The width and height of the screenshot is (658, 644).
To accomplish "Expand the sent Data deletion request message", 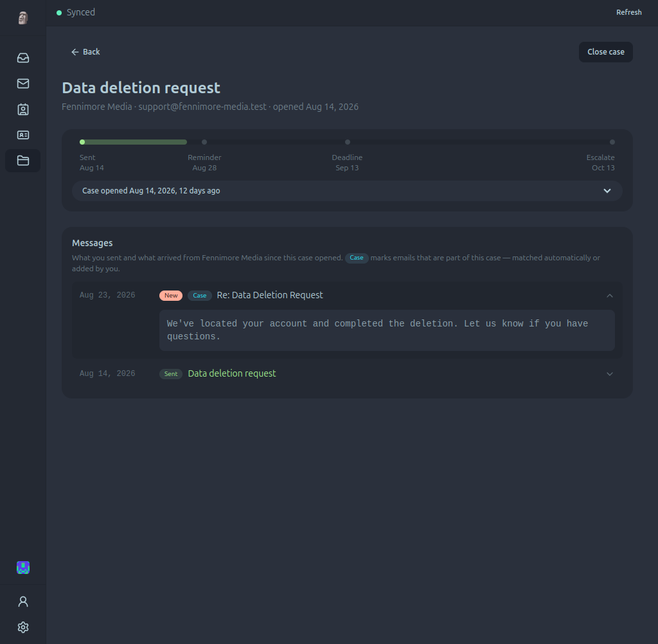I will [x=610, y=373].
